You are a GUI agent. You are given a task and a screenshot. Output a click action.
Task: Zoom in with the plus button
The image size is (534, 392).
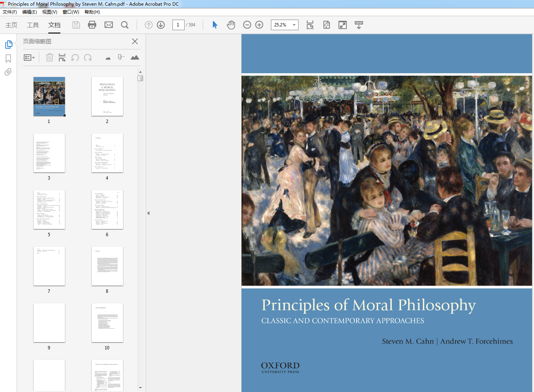[x=259, y=25]
